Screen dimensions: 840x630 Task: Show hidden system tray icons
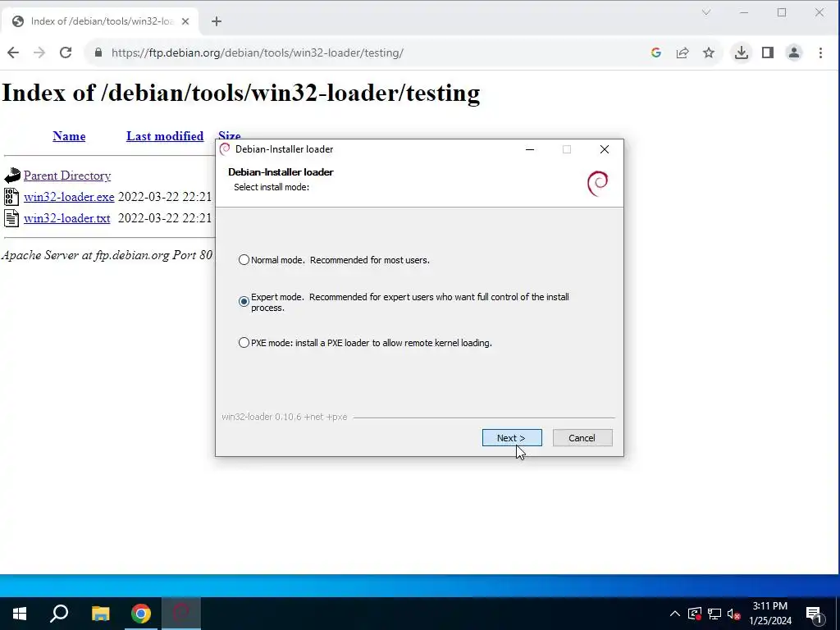tap(675, 614)
